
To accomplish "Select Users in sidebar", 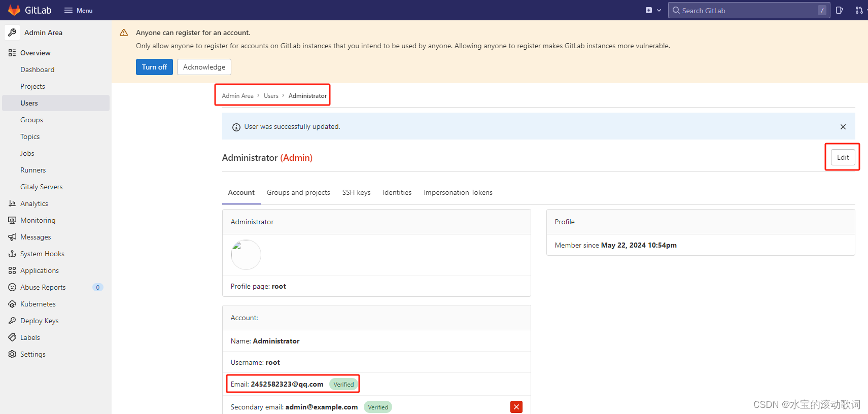I will pyautogui.click(x=56, y=103).
